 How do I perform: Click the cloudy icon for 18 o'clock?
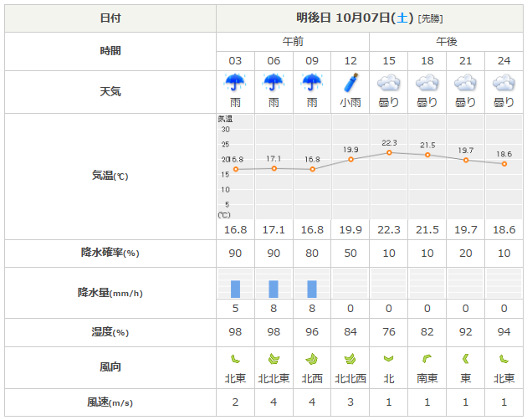click(x=427, y=83)
